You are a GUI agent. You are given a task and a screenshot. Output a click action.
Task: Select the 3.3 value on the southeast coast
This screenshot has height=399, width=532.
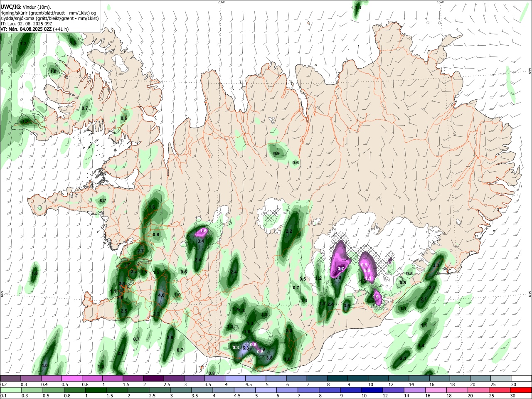pyautogui.click(x=436, y=265)
